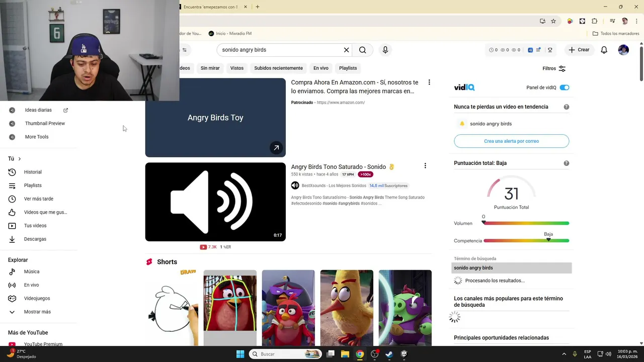Open Steam from the taskbar
The height and width of the screenshot is (362, 644).
(x=389, y=354)
